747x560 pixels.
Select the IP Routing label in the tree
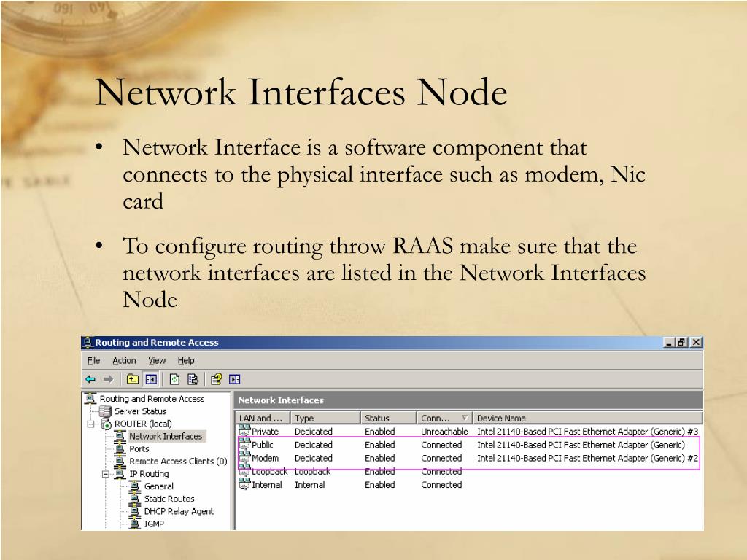pyautogui.click(x=149, y=474)
